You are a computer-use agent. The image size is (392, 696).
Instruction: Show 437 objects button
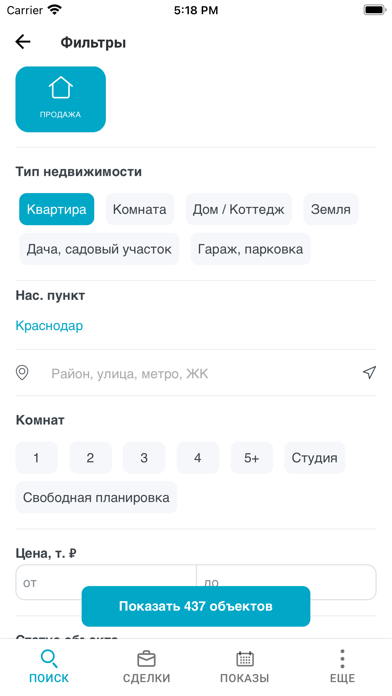coord(196,606)
